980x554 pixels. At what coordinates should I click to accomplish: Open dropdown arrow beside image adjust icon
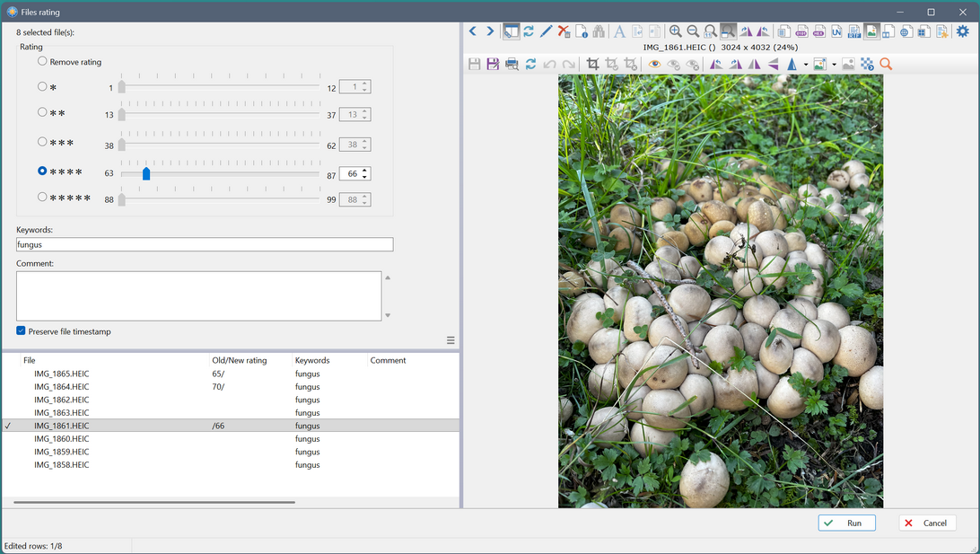pos(835,65)
